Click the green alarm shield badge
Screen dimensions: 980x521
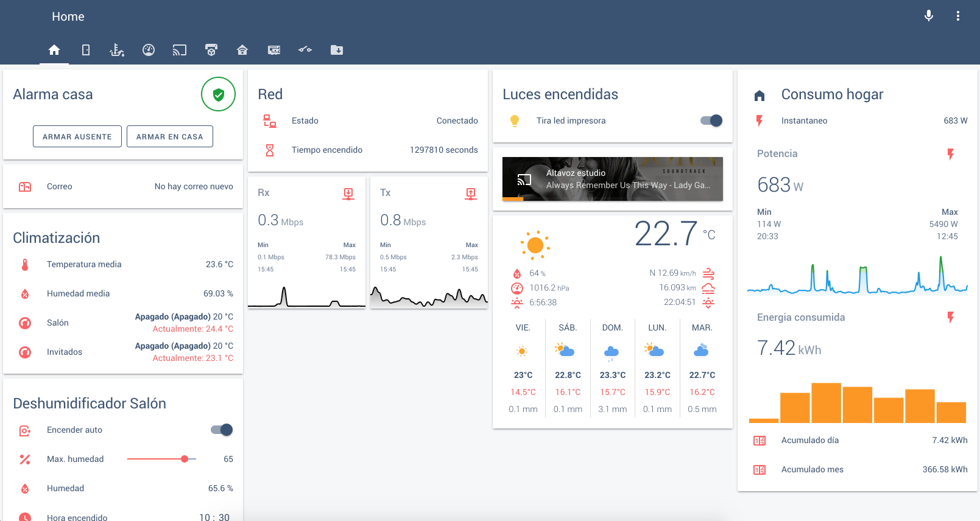pos(218,94)
